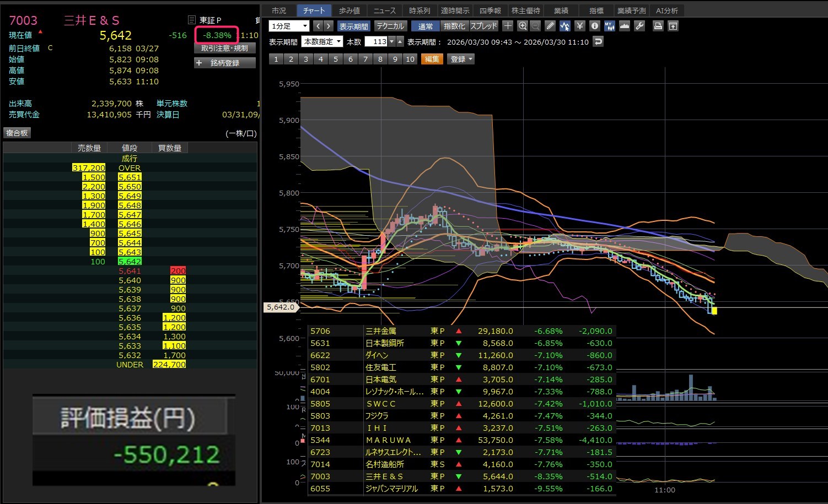Open the 四季報 tab

490,10
